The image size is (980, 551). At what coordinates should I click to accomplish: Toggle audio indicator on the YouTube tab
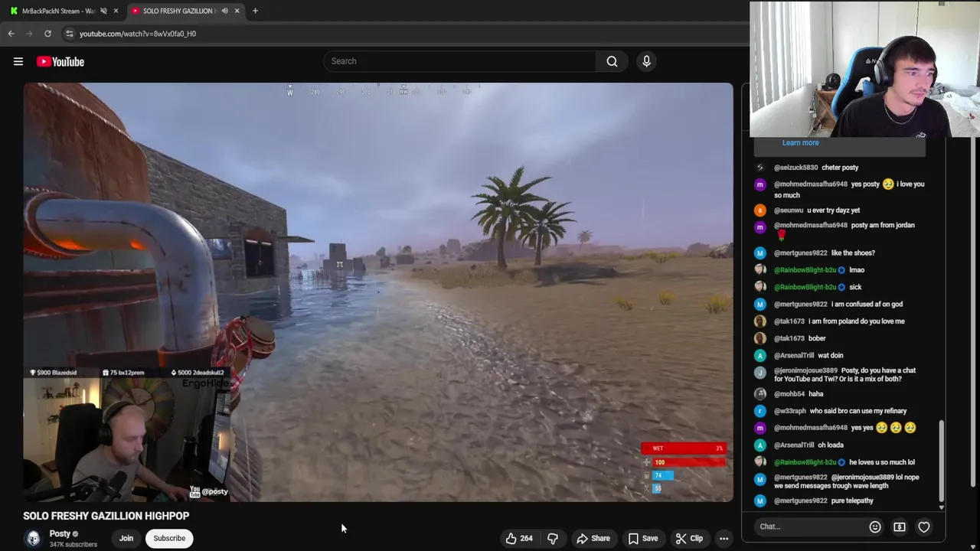(224, 11)
